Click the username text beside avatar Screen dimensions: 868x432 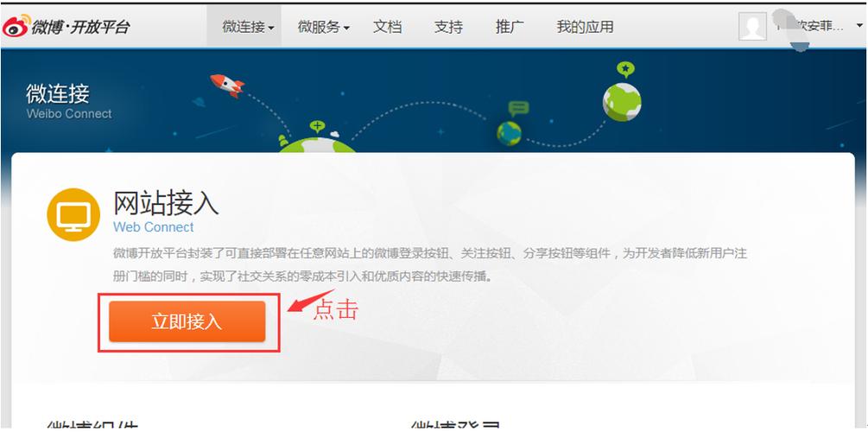point(811,27)
